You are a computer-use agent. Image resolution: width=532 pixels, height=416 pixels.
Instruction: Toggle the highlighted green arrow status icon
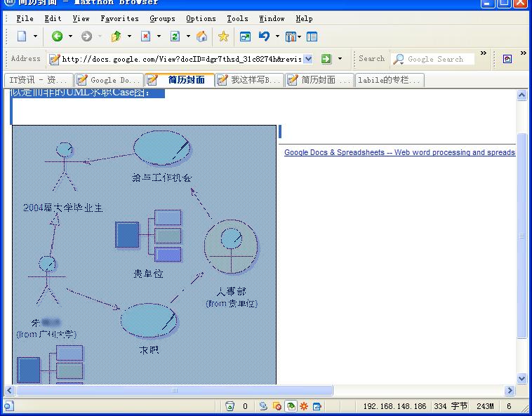point(291,406)
